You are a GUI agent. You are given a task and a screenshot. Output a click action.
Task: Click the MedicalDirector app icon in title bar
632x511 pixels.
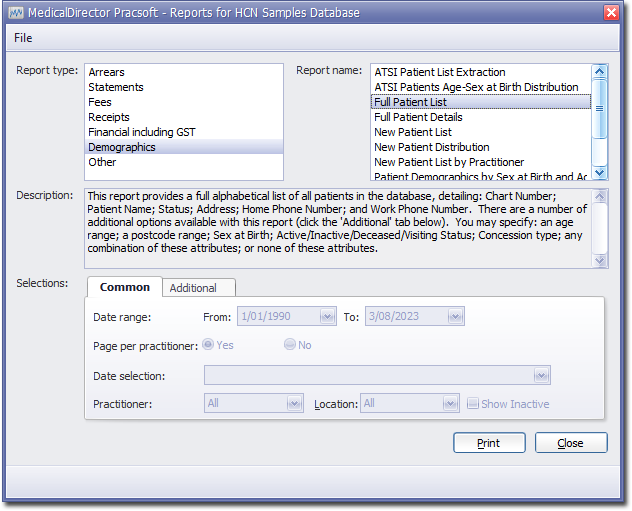tap(15, 12)
